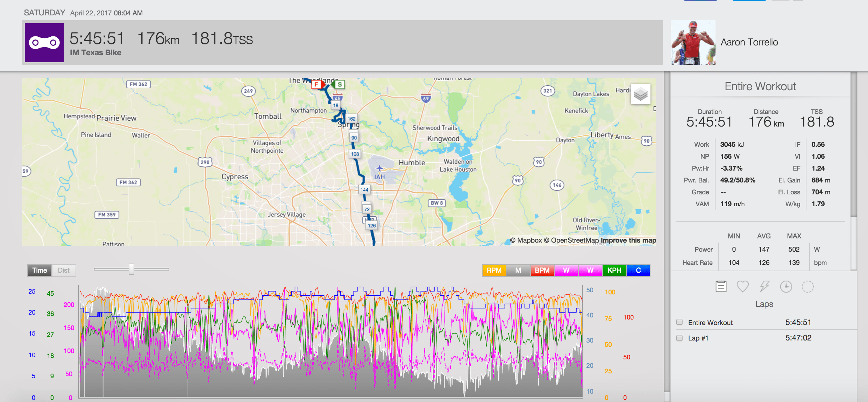Click the green start marker on map
The height and width of the screenshot is (402, 868).
pos(339,84)
